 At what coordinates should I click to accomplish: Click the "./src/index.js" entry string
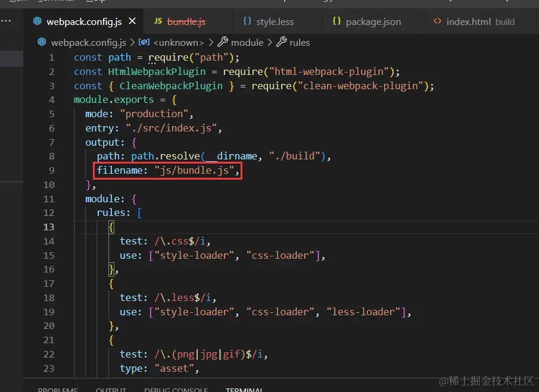click(x=171, y=128)
